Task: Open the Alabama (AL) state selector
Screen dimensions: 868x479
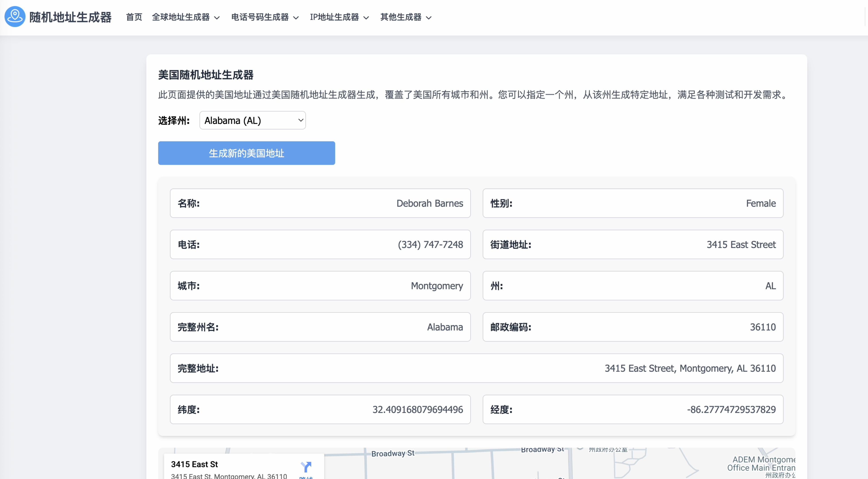Action: coord(252,120)
